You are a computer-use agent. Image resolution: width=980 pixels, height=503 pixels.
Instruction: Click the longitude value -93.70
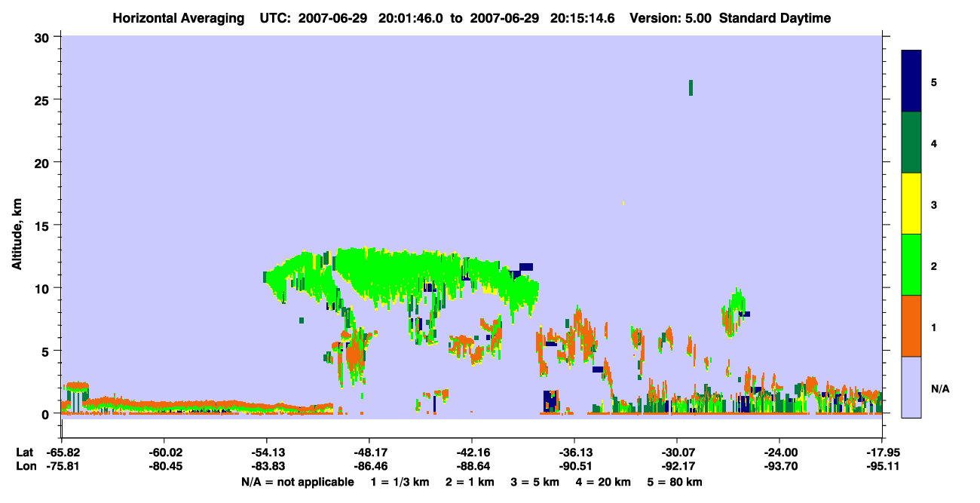(x=779, y=466)
